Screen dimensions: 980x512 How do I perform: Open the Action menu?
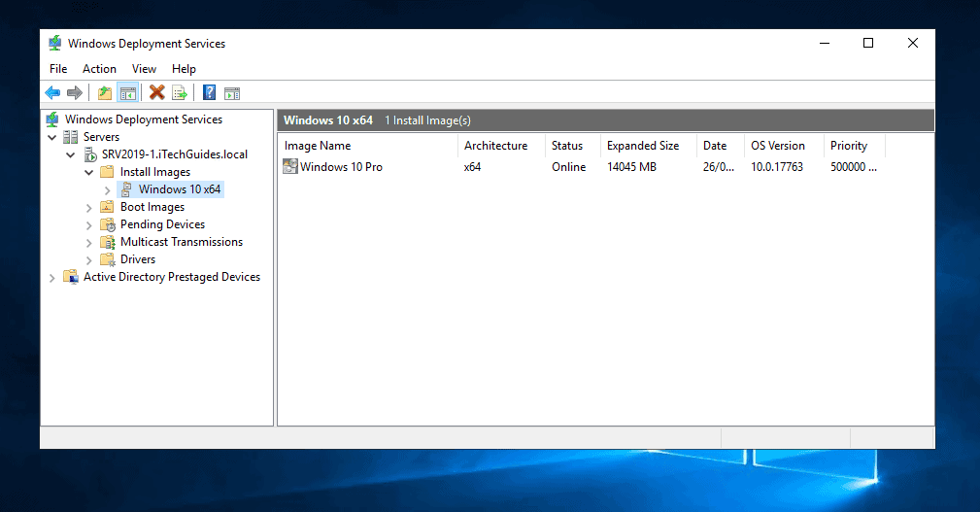99,69
